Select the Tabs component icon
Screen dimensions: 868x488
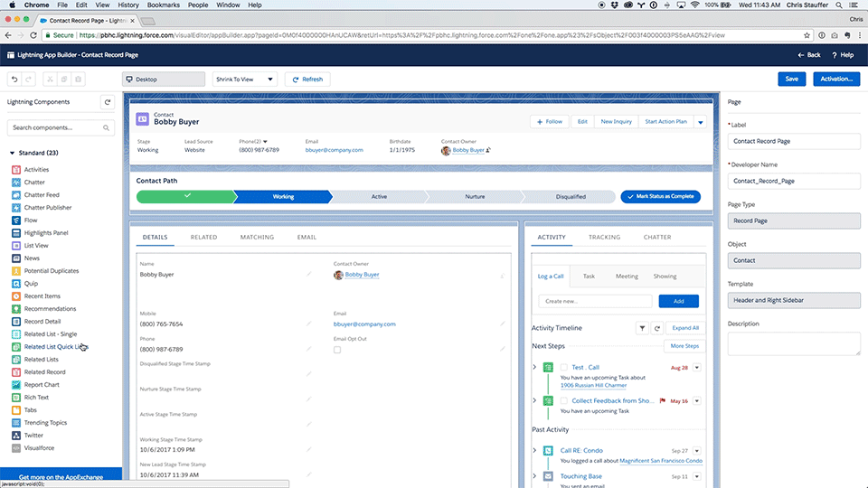(x=16, y=410)
